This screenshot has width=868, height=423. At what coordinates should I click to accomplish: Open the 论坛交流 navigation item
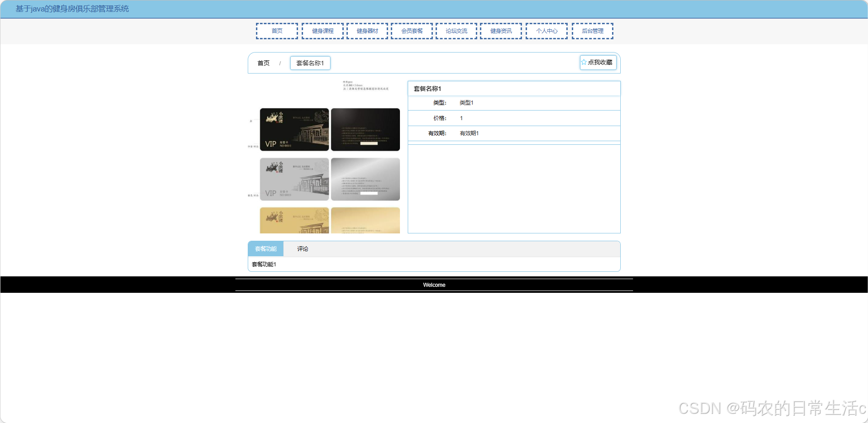456,31
